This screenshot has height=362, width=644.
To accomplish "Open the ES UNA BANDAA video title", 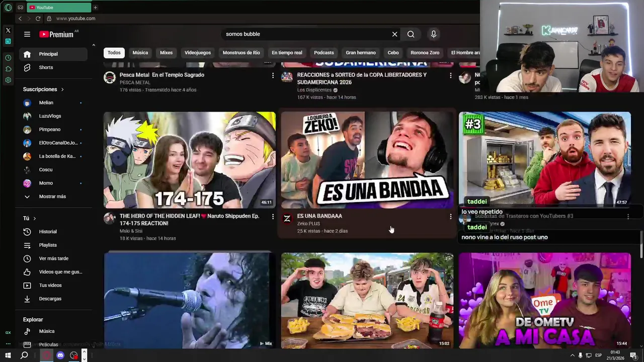I will click(x=319, y=216).
